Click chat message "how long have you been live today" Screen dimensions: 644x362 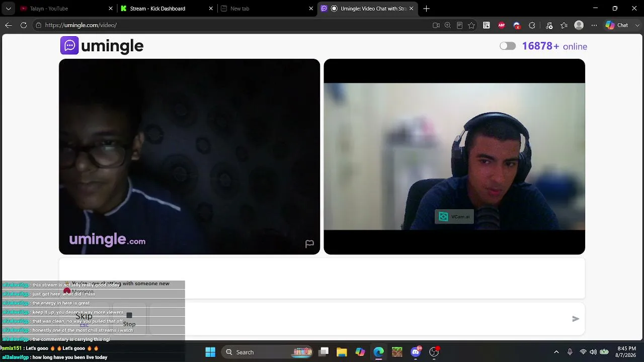[x=70, y=357]
